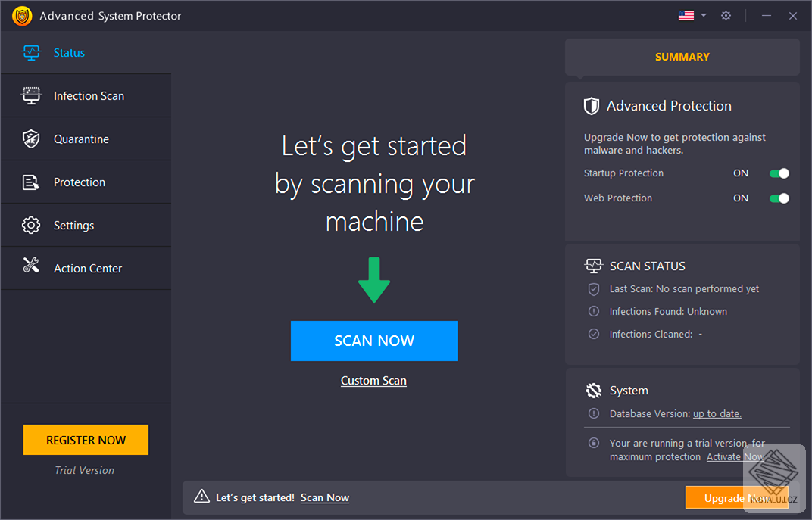Click the REGISTER NOW button
The image size is (812, 520).
click(x=86, y=440)
